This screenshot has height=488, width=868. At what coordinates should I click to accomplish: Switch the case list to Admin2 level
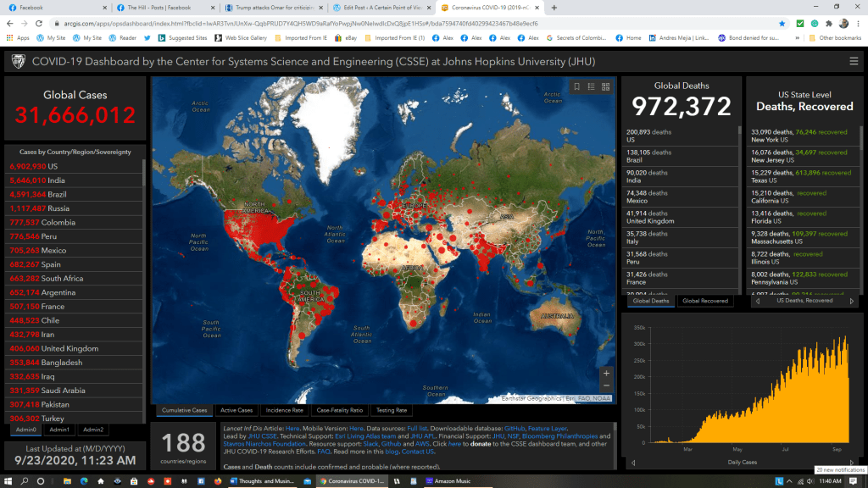(92, 430)
